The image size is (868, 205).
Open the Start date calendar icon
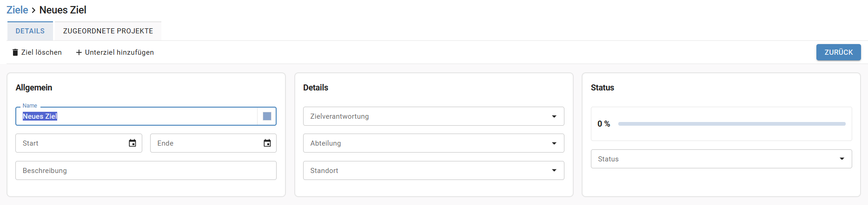point(133,143)
